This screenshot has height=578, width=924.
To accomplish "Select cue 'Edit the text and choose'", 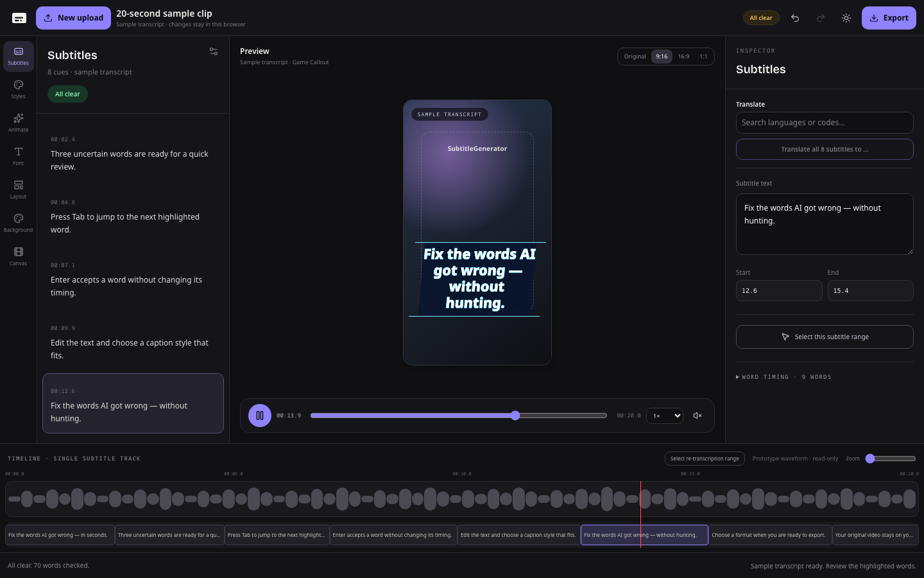I will click(133, 342).
